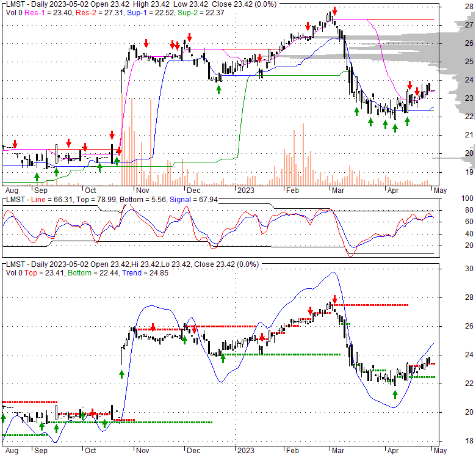Click the Res-2 = 27.31 legend value
This screenshot has height=455, width=476.
coord(100,13)
